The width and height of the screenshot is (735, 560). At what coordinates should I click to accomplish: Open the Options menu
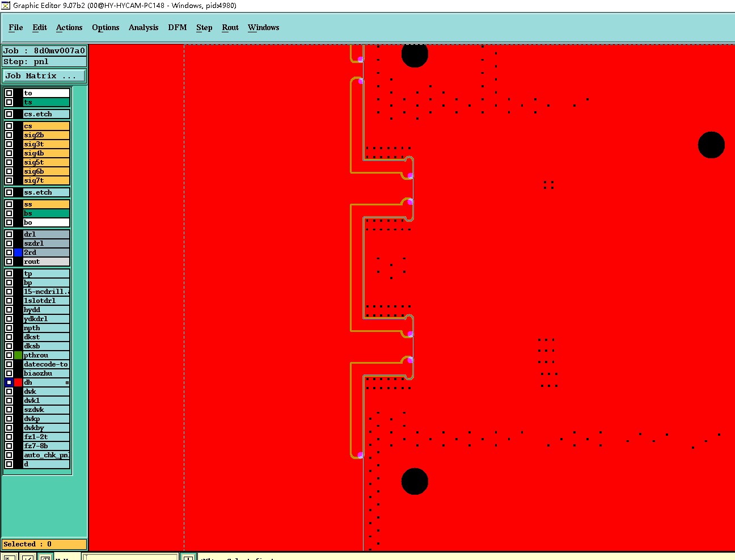[105, 27]
